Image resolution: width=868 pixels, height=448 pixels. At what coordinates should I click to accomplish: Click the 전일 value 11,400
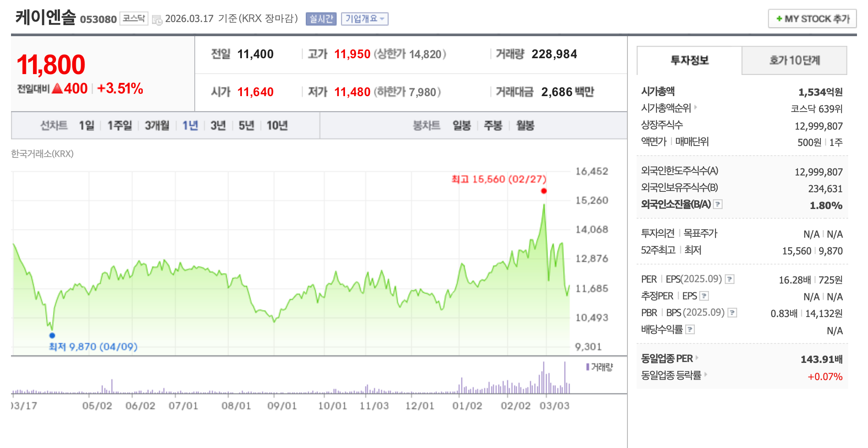click(256, 54)
